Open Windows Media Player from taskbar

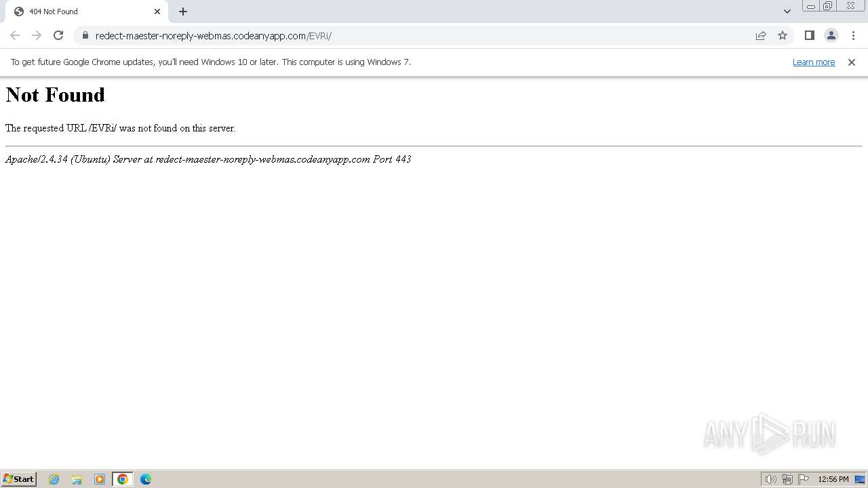pos(100,479)
